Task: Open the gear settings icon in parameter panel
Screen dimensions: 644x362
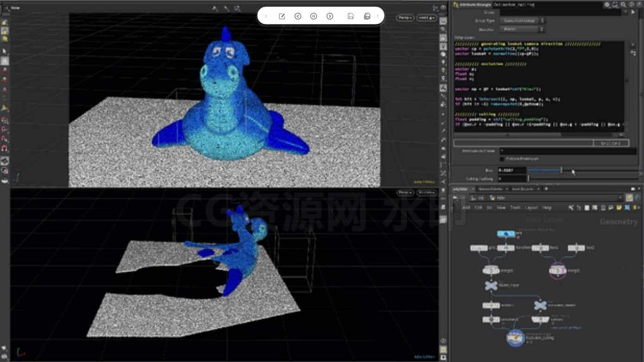Action: tap(607, 5)
